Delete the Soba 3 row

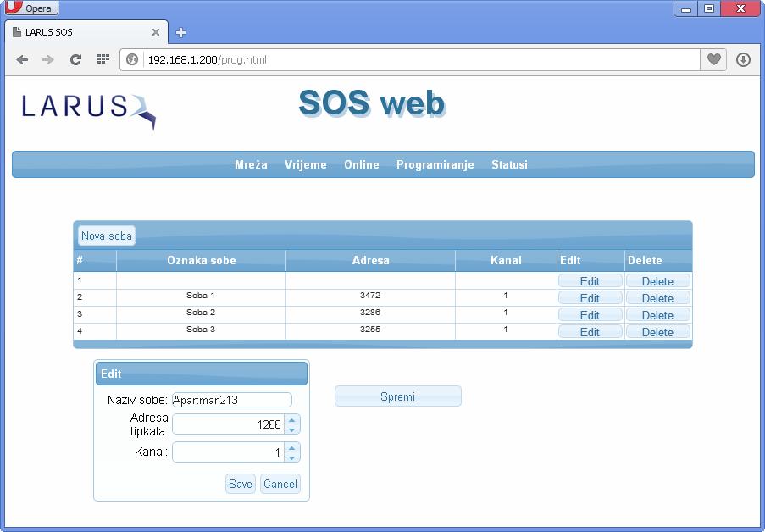coord(657,332)
